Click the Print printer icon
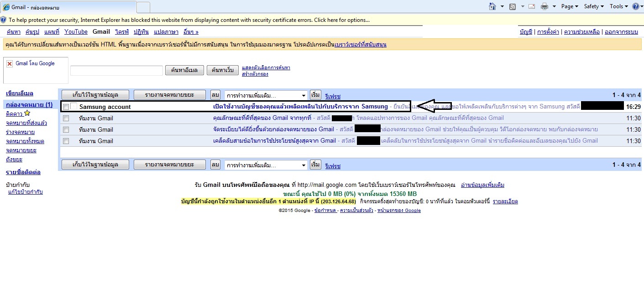This screenshot has height=304, width=644. (545, 6)
